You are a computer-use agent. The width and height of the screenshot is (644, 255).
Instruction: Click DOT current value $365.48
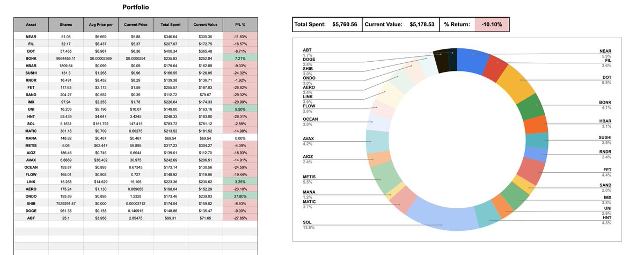(x=206, y=50)
